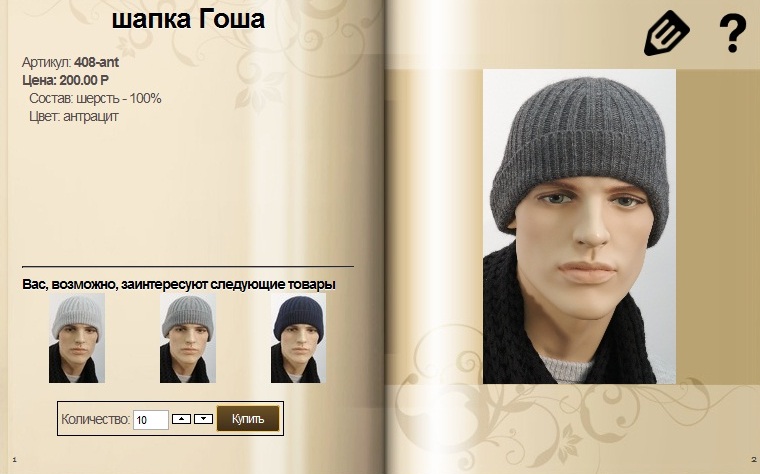Click the related products heading text
The width and height of the screenshot is (760, 474).
point(179,284)
